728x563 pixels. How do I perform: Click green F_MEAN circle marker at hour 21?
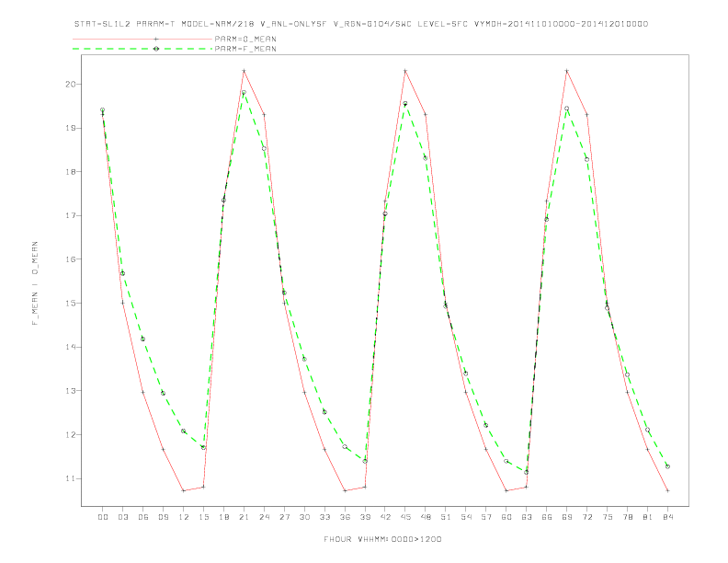point(244,92)
